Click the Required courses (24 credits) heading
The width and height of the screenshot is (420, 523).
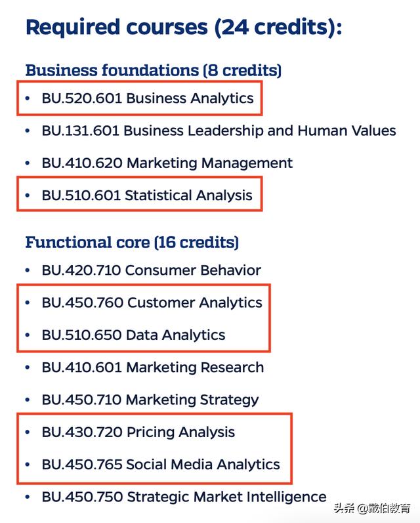184,28
